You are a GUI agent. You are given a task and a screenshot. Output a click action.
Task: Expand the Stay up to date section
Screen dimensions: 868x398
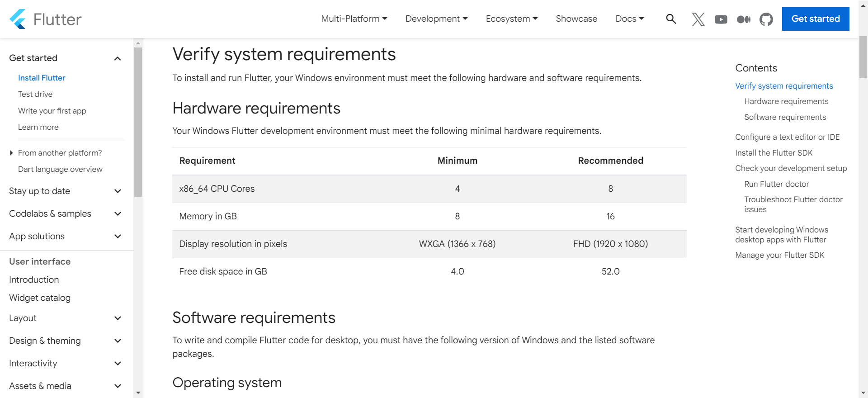click(x=118, y=191)
